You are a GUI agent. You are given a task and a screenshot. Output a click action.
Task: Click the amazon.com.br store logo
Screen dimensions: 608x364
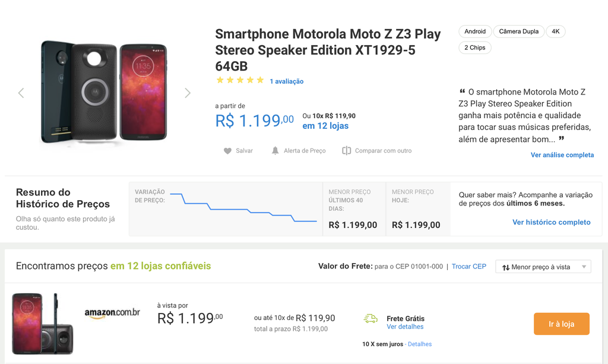coord(112,313)
